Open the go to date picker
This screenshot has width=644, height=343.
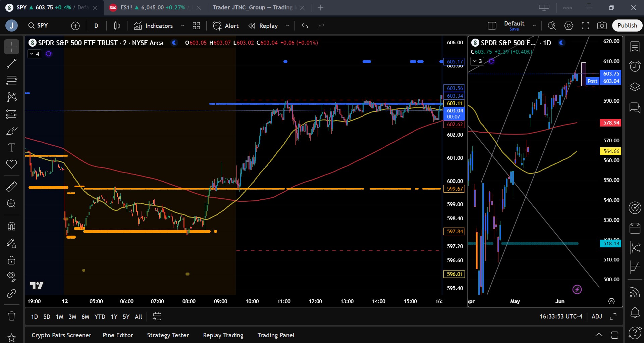coord(157,316)
